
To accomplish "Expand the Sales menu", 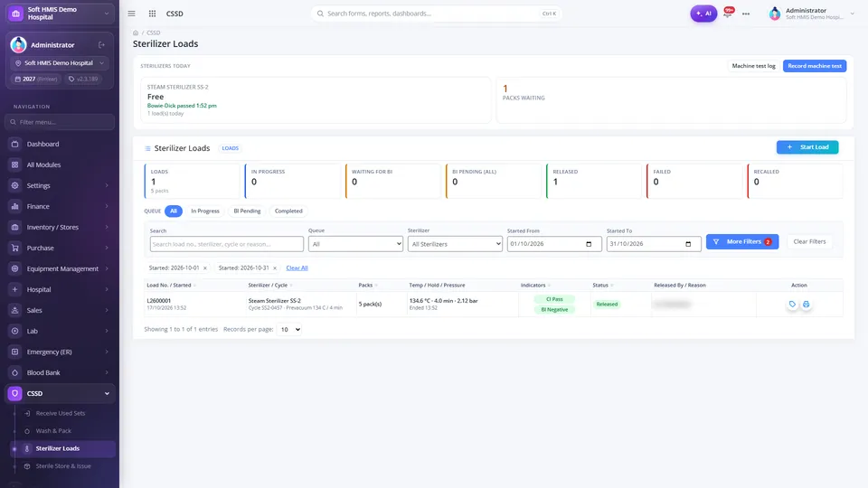I will pos(60,310).
